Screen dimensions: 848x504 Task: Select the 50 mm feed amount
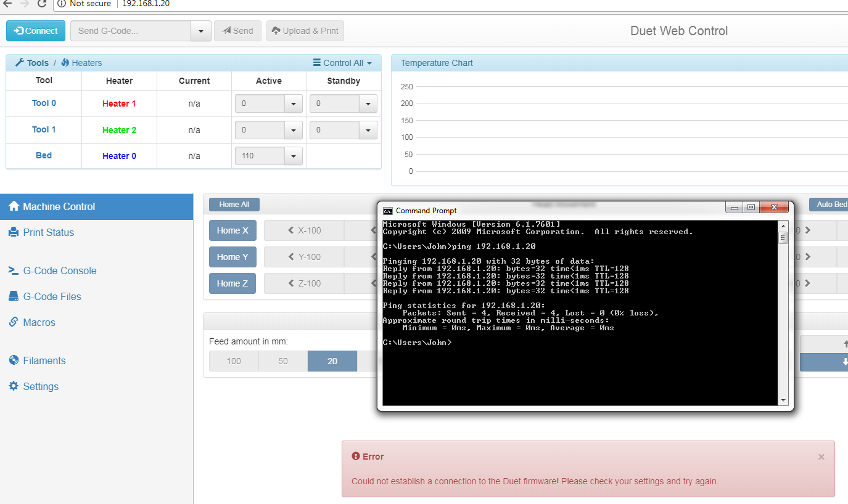(283, 361)
